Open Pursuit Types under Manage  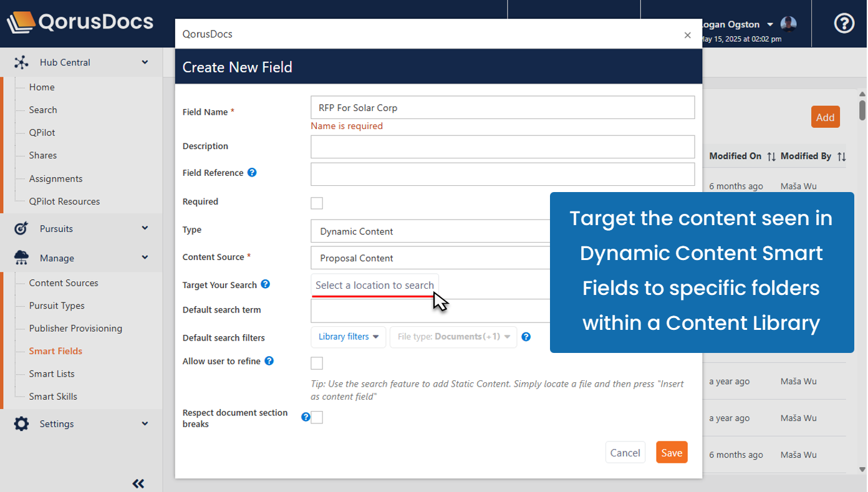point(57,306)
